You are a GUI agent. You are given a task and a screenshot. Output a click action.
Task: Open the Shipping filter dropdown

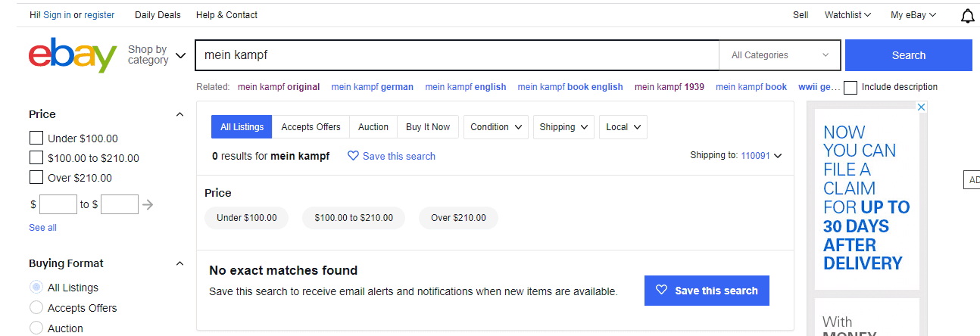click(564, 127)
